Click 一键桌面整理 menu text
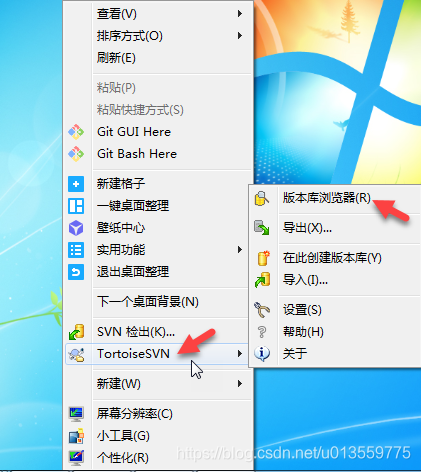Screen dimensions: 421x472 133,206
